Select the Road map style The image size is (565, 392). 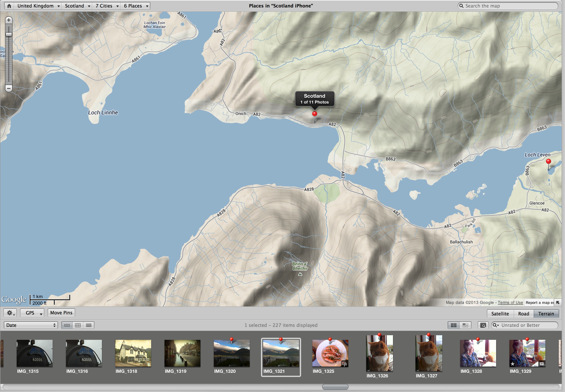[x=523, y=314]
